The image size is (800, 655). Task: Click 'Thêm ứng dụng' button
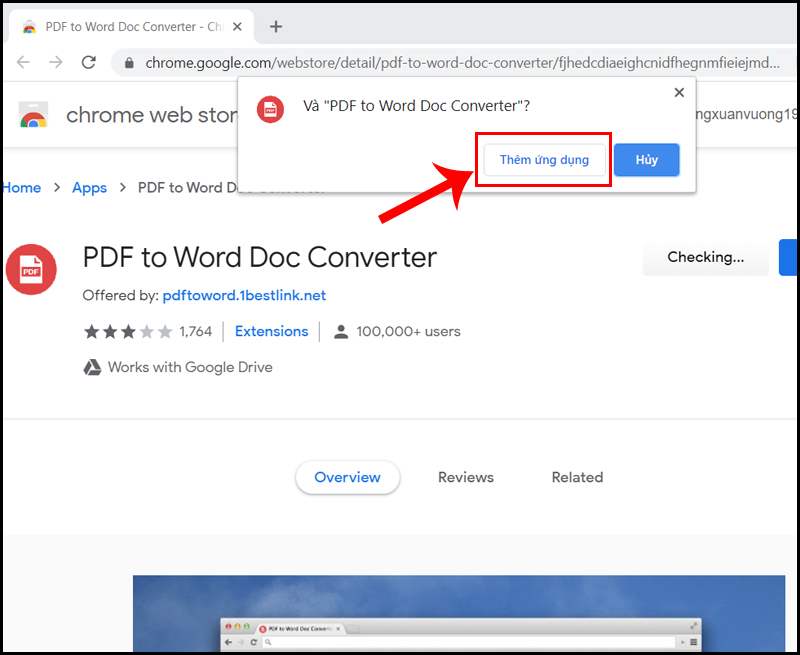coord(544,160)
